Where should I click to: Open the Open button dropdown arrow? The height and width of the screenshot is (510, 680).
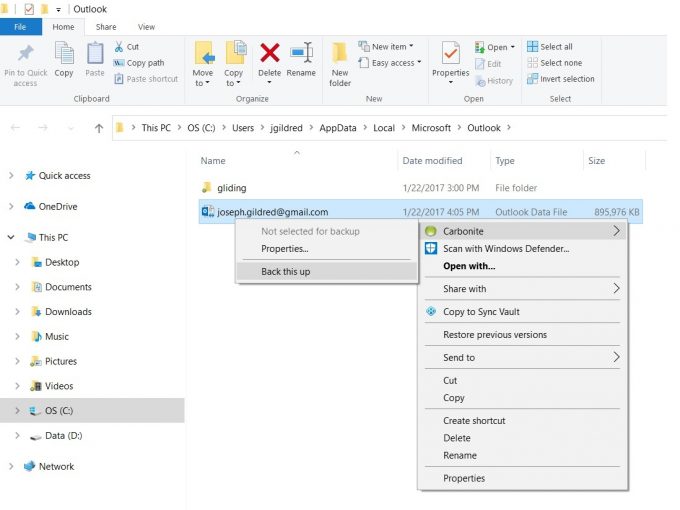tap(513, 47)
